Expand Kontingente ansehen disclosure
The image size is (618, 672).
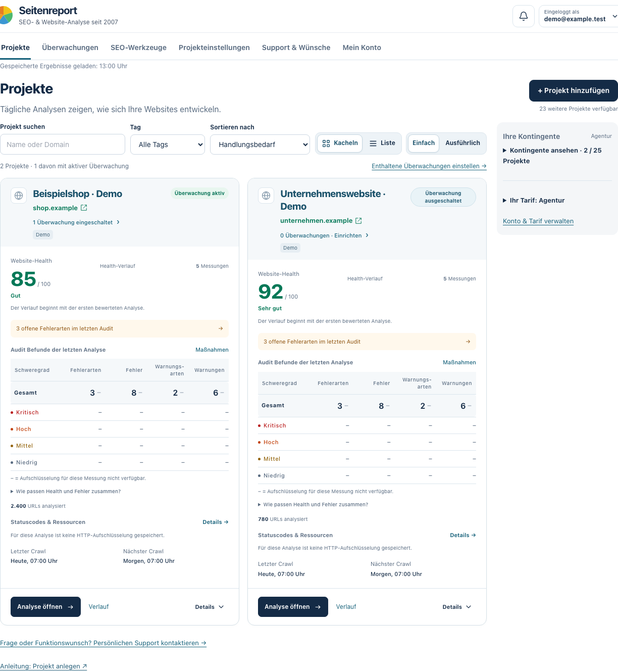(x=552, y=156)
